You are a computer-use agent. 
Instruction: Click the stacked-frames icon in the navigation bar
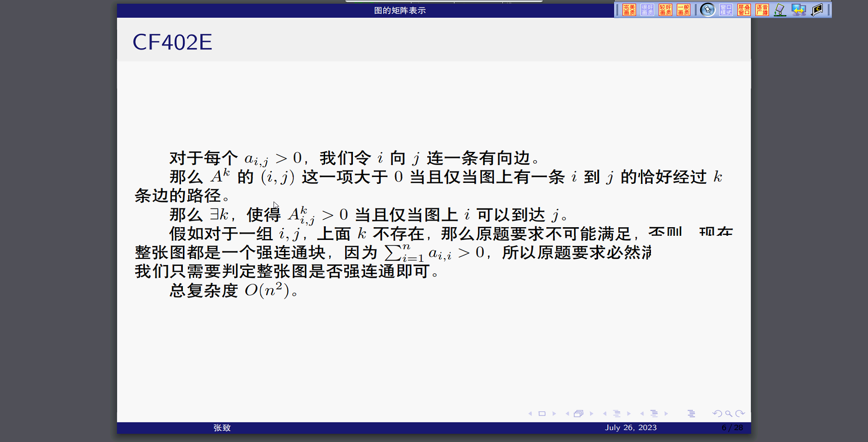click(x=579, y=414)
